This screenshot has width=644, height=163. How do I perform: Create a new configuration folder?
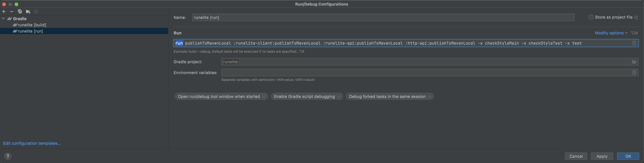28,11
